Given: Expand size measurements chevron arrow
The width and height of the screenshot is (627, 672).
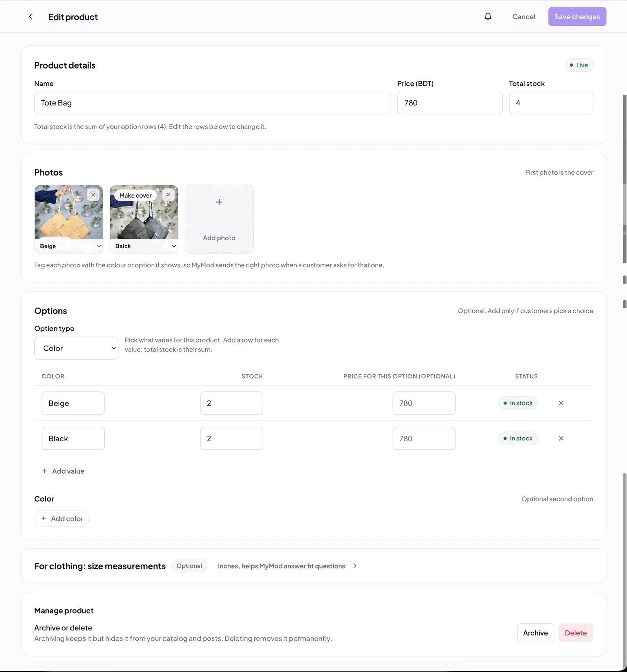Looking at the screenshot, I should click(x=355, y=566).
